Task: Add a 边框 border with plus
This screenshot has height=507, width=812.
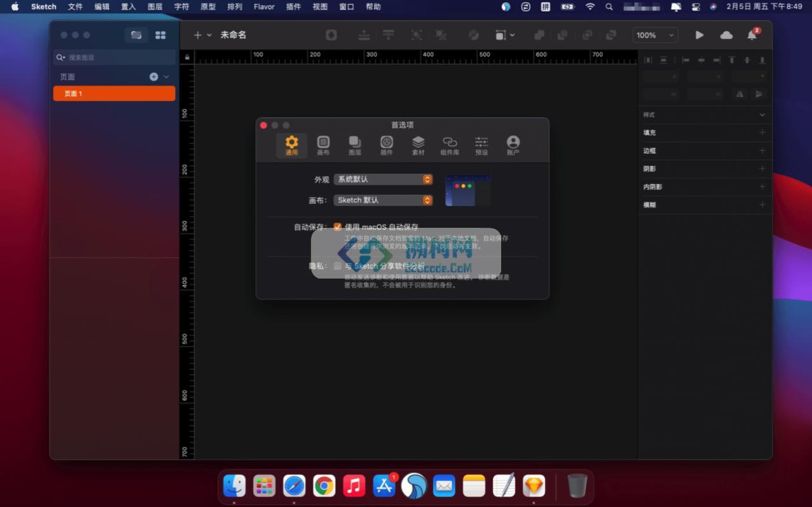Action: (x=763, y=151)
